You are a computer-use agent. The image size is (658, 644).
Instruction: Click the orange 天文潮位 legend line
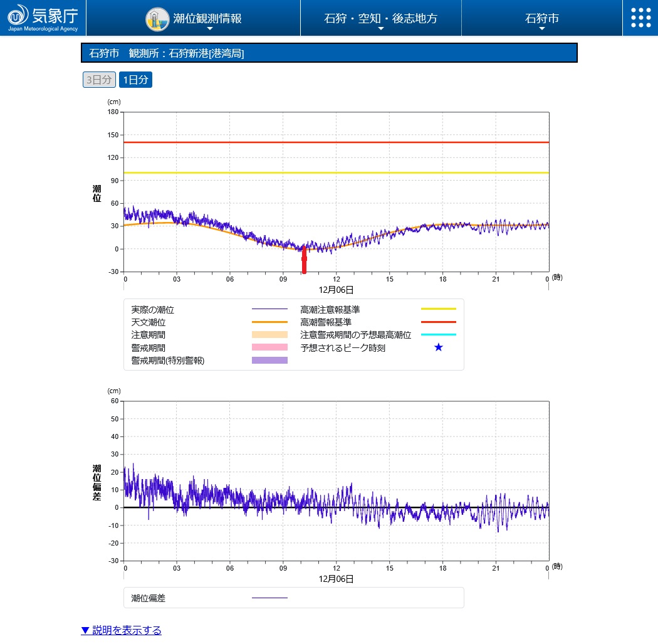[x=269, y=322]
